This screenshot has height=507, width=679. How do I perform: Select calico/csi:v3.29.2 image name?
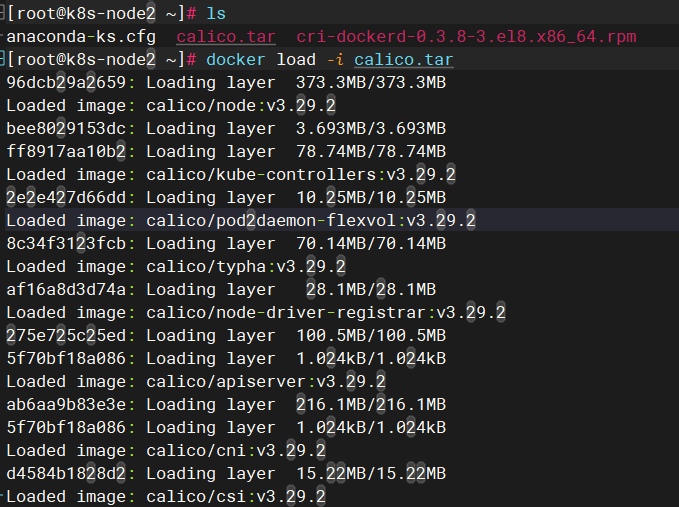tap(236, 497)
